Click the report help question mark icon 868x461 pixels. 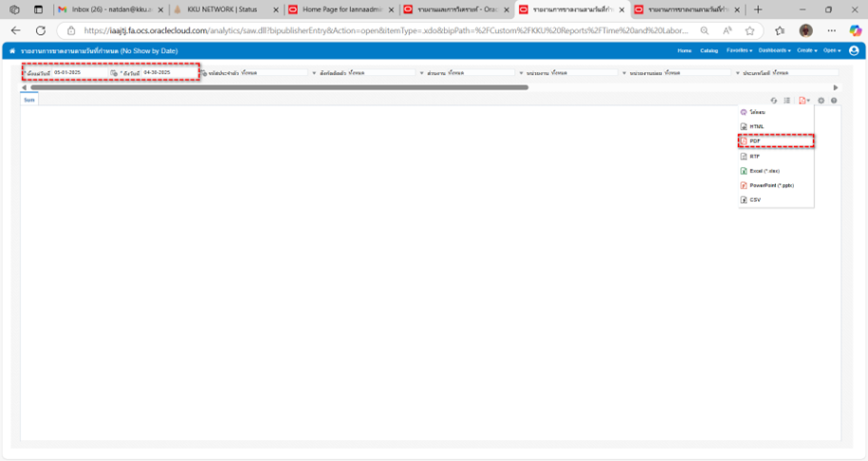pyautogui.click(x=834, y=101)
